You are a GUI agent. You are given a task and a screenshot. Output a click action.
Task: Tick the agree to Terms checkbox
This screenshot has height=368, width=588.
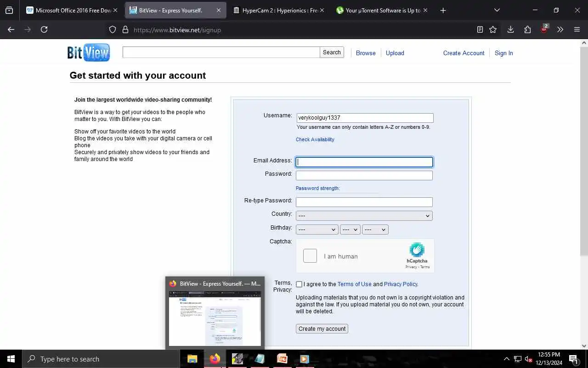click(299, 284)
